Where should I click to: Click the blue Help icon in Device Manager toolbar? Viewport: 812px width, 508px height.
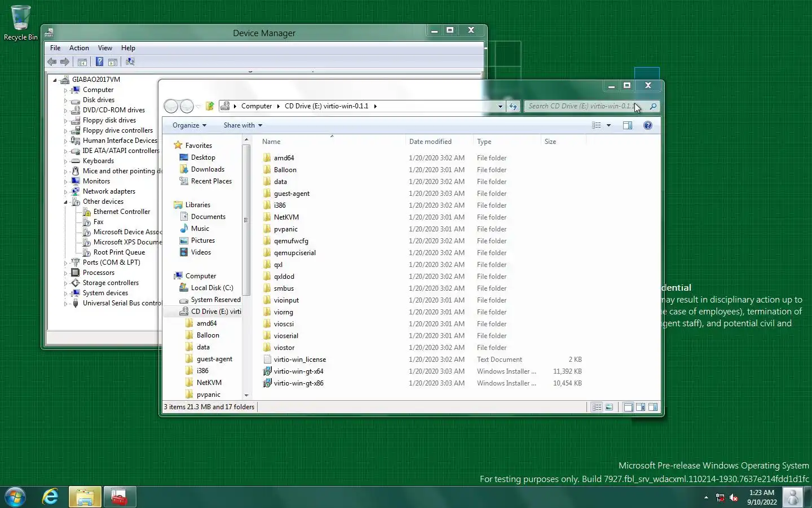click(99, 62)
